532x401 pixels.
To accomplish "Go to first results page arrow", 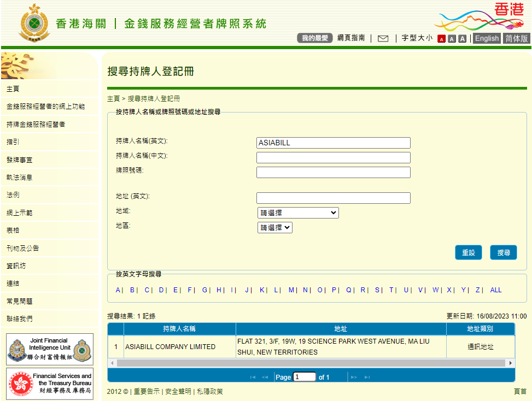I will (x=253, y=376).
